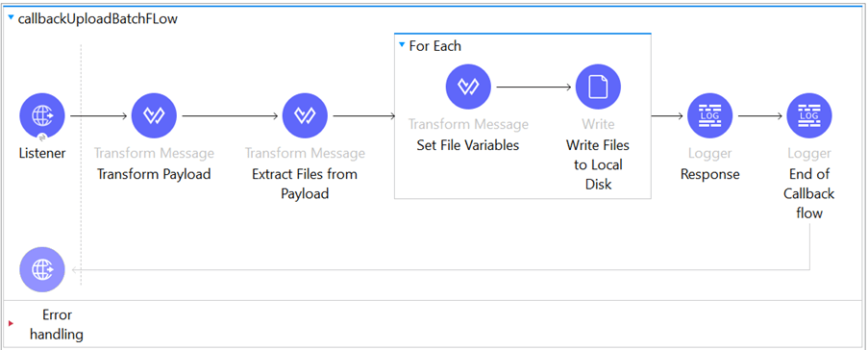This screenshot has height=350, width=868.
Task: Click the small exchange badge under Listener icon
Action: coord(42,137)
